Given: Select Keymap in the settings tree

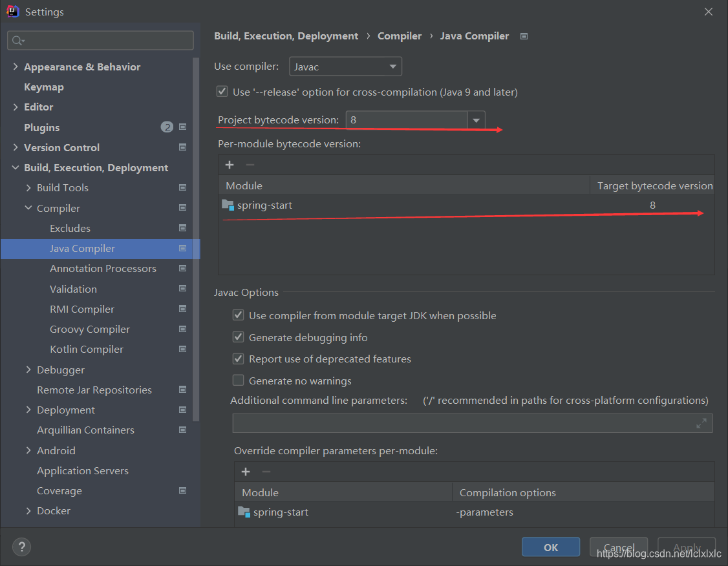Looking at the screenshot, I should click(x=44, y=87).
